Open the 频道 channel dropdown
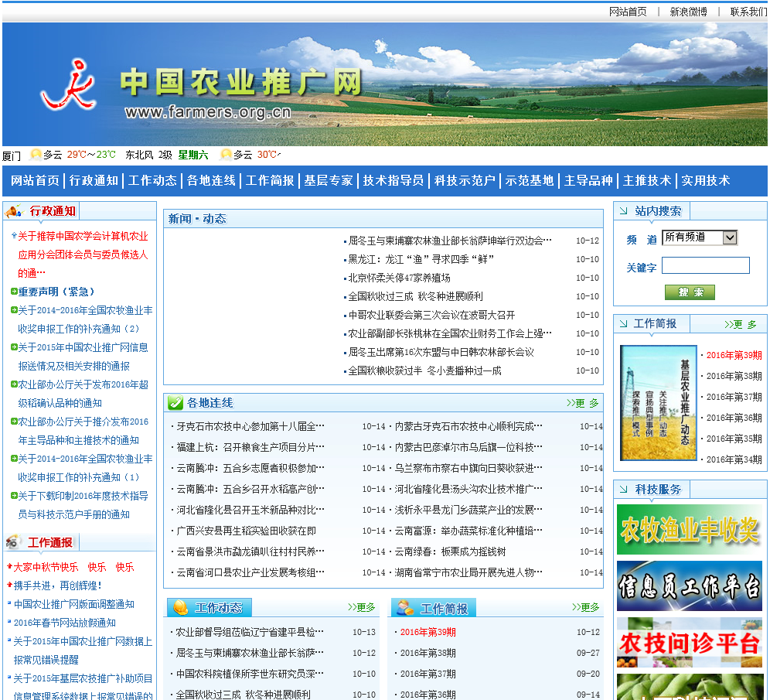Viewport: 770px width, 700px height. click(x=700, y=237)
